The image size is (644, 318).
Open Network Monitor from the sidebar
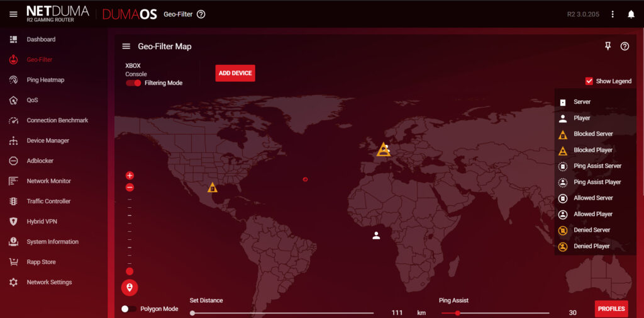[x=49, y=181]
